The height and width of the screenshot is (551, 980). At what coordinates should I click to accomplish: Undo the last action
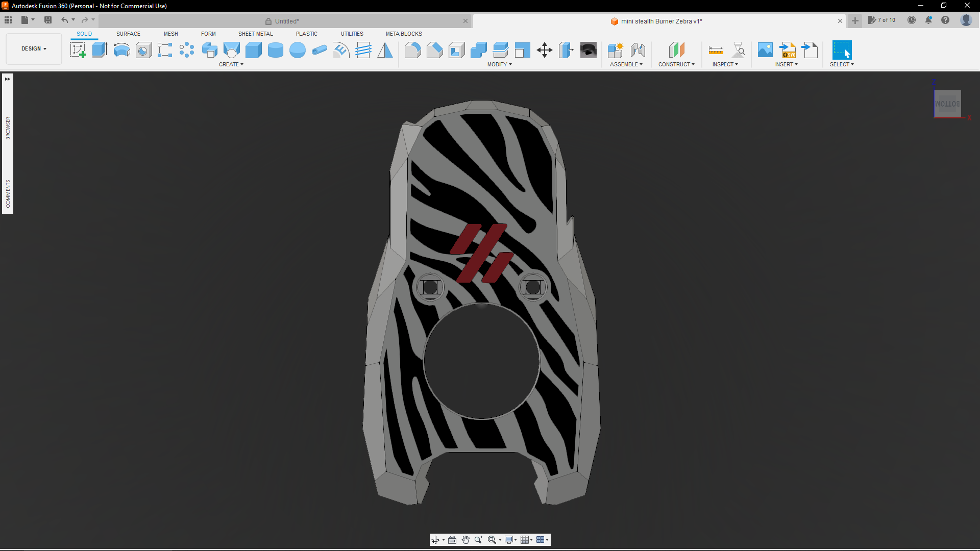pos(64,20)
